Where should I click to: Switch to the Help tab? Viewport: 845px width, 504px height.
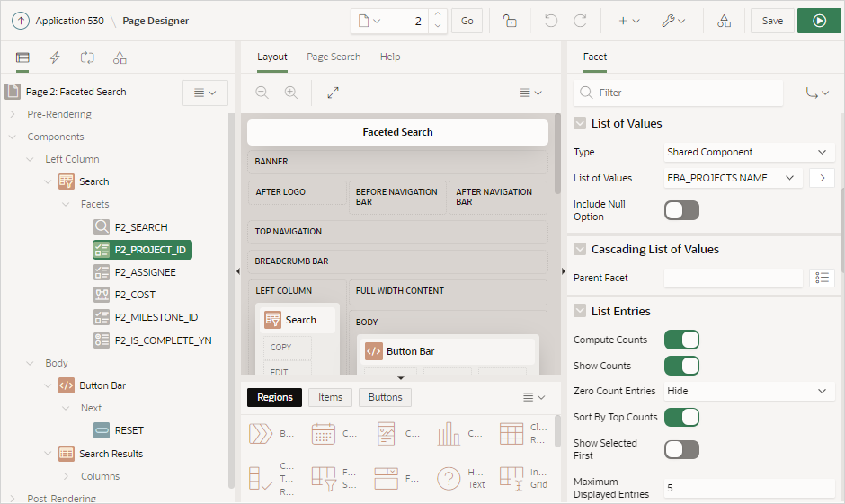pos(390,57)
